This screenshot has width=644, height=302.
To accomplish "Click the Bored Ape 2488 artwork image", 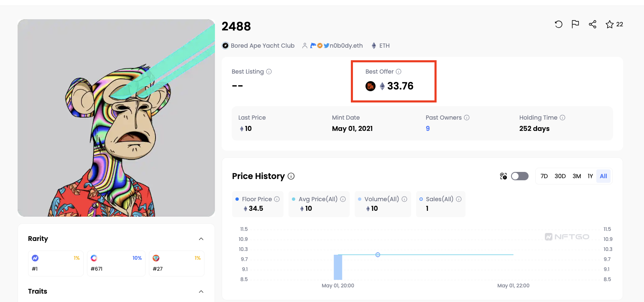I will (x=116, y=118).
